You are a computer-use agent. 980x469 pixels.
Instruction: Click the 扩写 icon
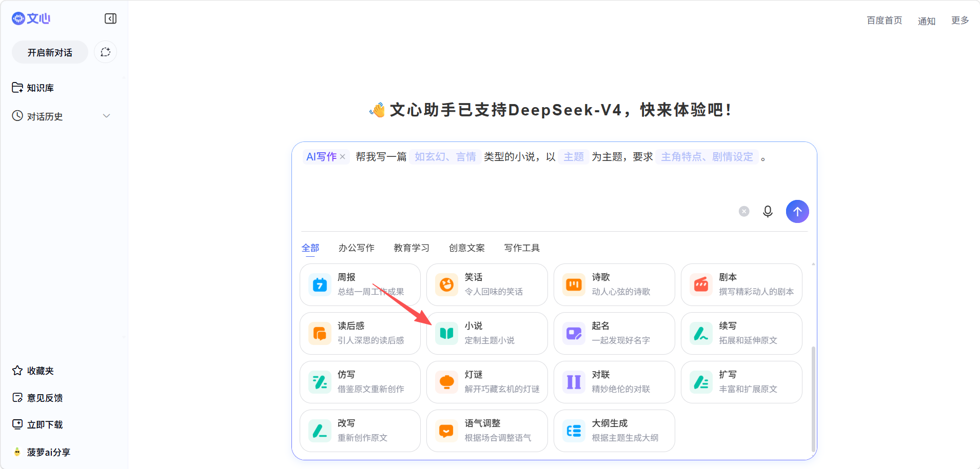coord(701,382)
